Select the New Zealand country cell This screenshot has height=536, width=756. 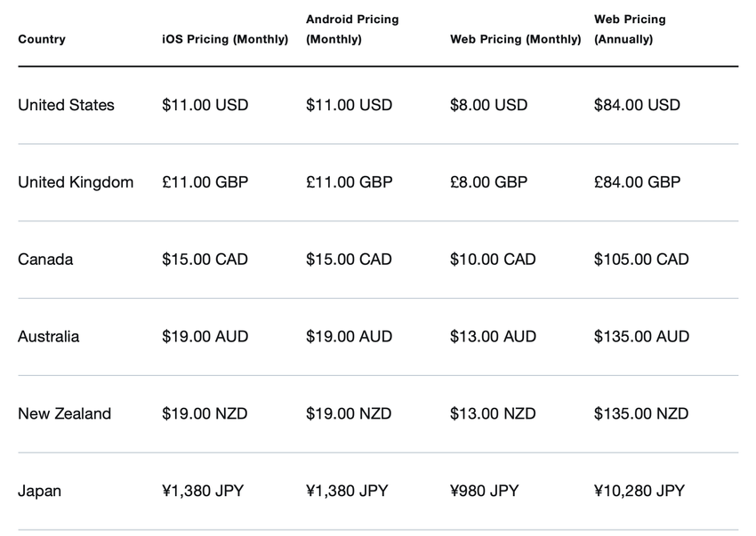coord(65,413)
